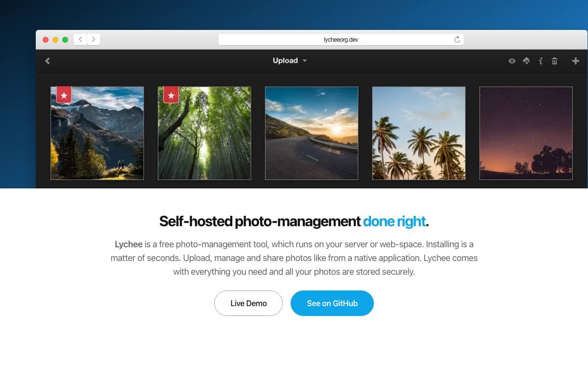Click the blue 'done right' heading text
This screenshot has height=368, width=588.
[394, 221]
